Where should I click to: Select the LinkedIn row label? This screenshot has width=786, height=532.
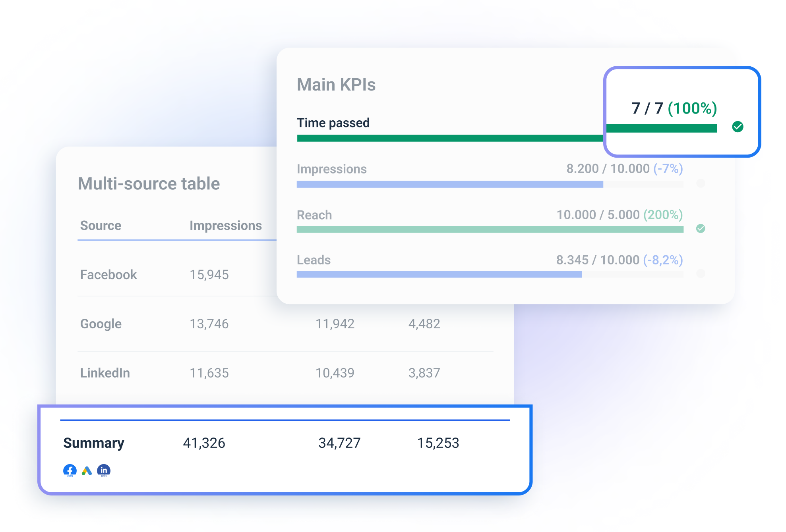pyautogui.click(x=105, y=373)
